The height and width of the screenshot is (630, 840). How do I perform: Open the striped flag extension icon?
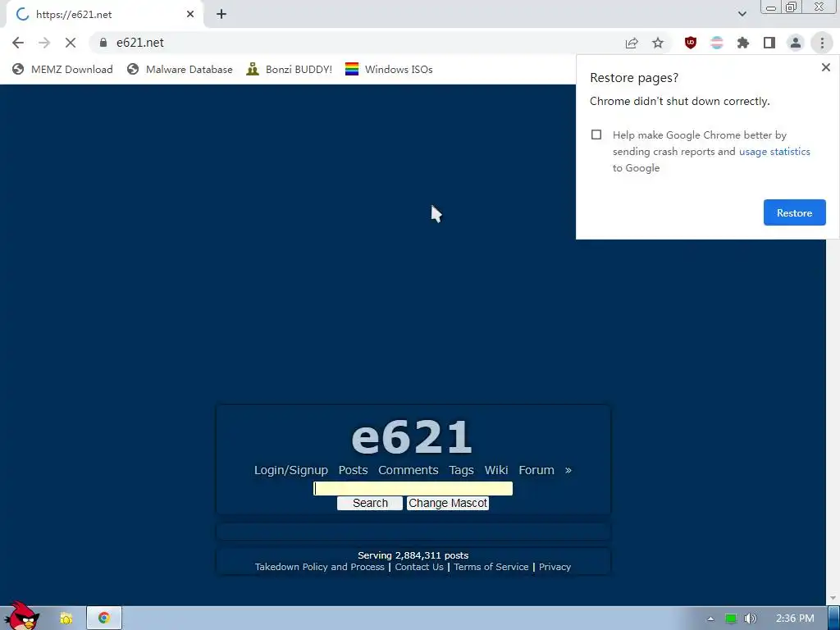[x=717, y=43]
